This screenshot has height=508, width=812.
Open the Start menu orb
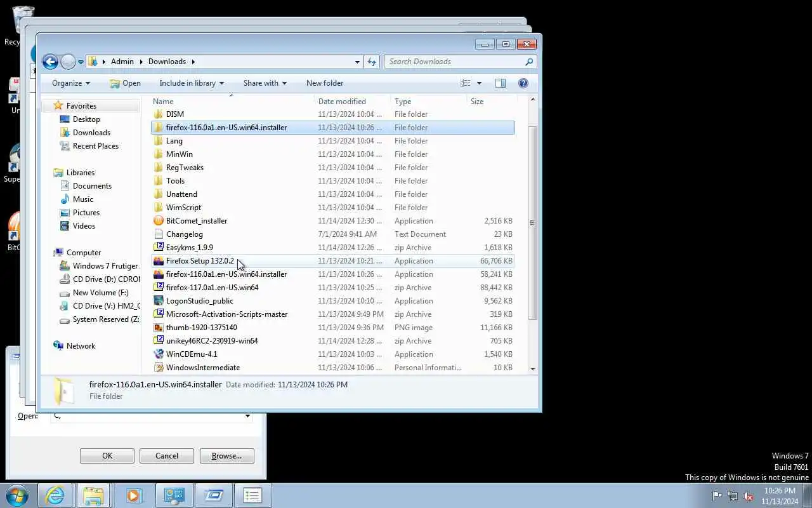pyautogui.click(x=17, y=495)
